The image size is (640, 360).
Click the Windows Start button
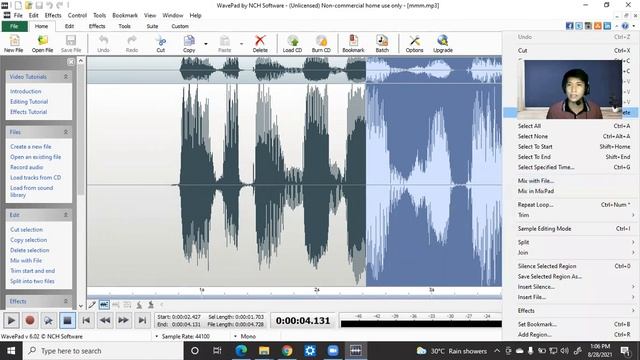pos(11,351)
